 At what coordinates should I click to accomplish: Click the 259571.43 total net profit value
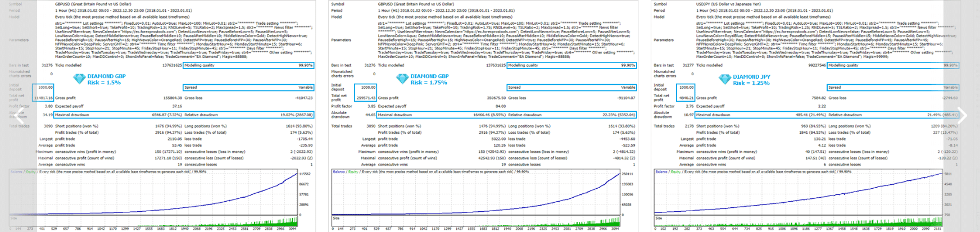366,98
